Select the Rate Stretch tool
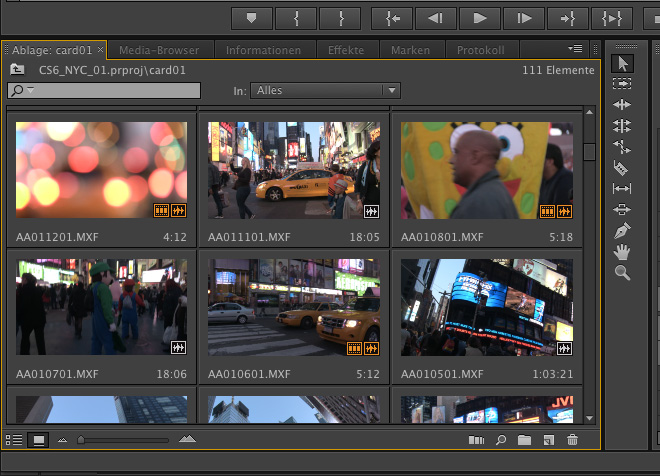Screen dimensions: 660x476 click(x=622, y=146)
